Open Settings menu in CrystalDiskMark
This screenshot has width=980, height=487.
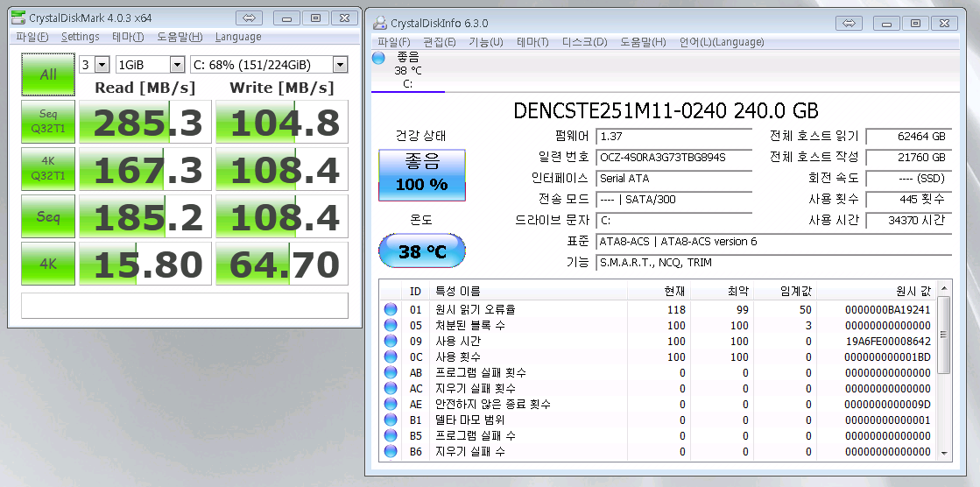tap(80, 37)
